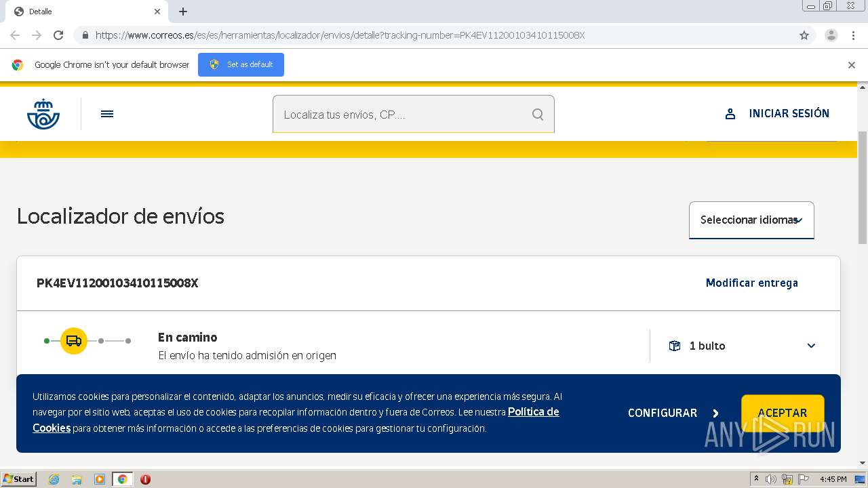Click the green first step progress dot
868x488 pixels.
47,341
